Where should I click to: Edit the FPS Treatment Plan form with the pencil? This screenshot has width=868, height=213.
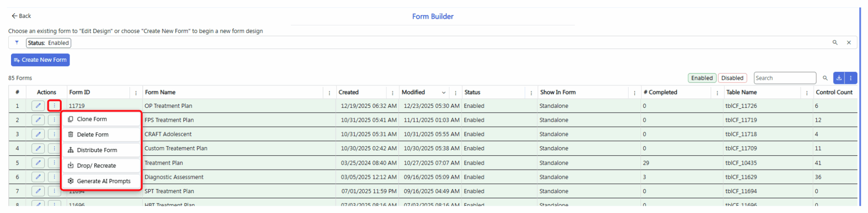click(x=38, y=120)
